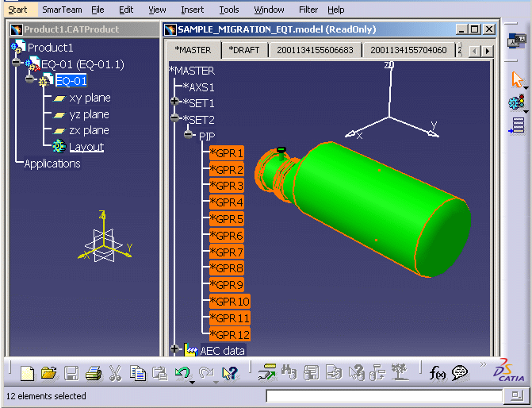This screenshot has width=532, height=408.
Task: Expand the hidden toolbar chevron near CATIA logo
Action: pos(483,364)
